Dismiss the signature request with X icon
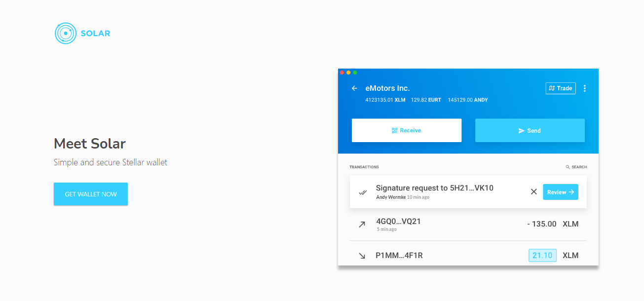This screenshot has width=644, height=301. (x=533, y=192)
